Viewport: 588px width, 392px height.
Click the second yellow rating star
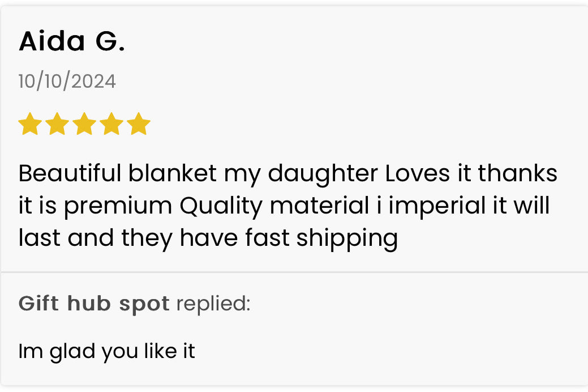(57, 124)
